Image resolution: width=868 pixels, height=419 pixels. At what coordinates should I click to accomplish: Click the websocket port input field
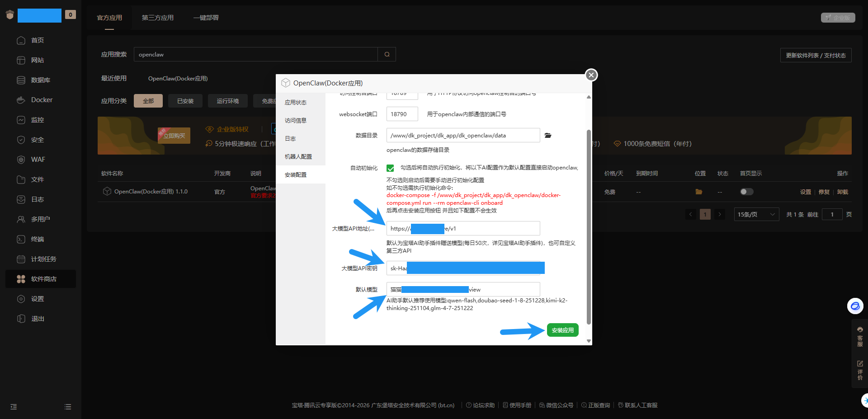point(402,114)
